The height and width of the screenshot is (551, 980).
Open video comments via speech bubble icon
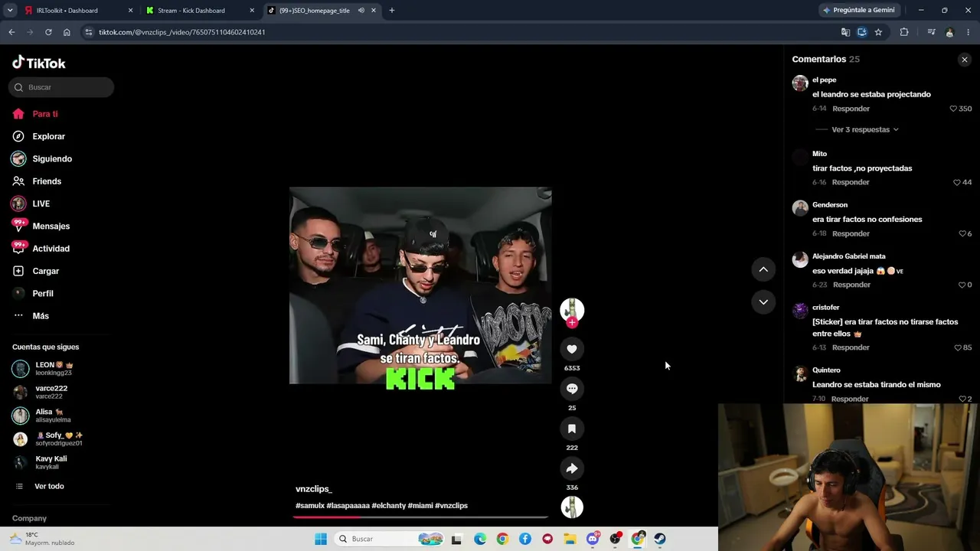tap(572, 389)
